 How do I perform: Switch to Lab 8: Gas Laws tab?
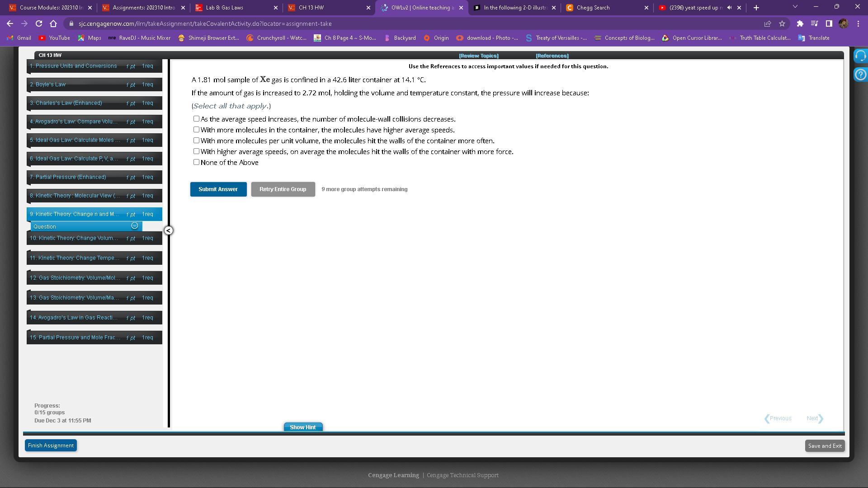(231, 8)
